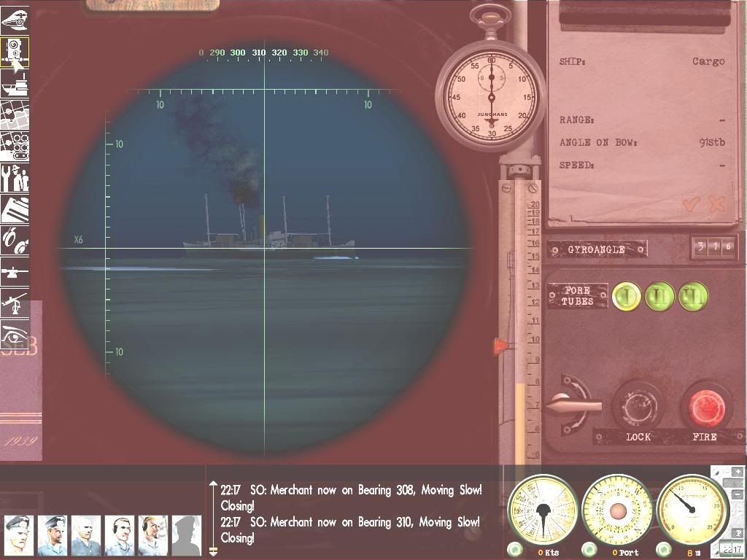Click the FORE TUBES label plate
This screenshot has height=560, width=747.
click(578, 296)
